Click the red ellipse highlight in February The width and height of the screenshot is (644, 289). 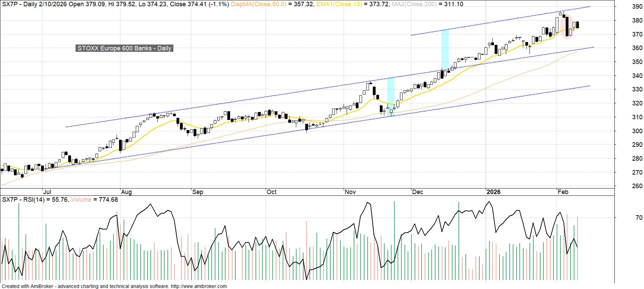pos(567,26)
